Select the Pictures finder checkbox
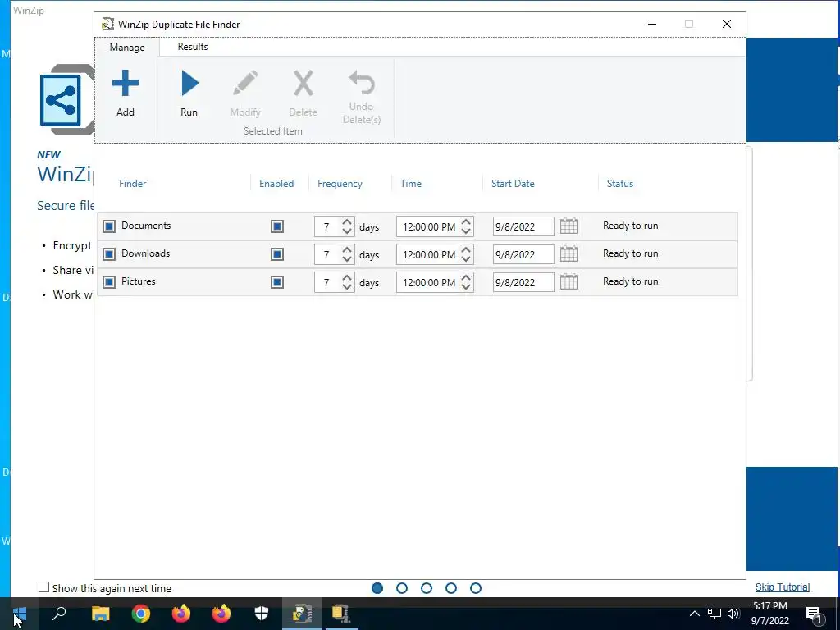Screen dimensions: 840x630 pyautogui.click(x=109, y=282)
